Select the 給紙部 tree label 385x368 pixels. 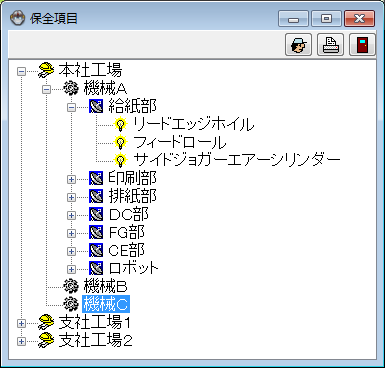132,106
